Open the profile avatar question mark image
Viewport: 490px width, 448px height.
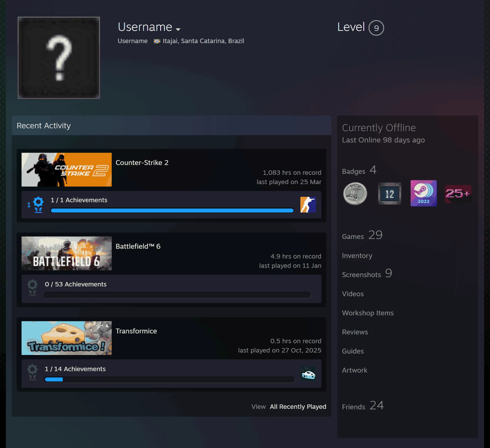click(x=59, y=58)
